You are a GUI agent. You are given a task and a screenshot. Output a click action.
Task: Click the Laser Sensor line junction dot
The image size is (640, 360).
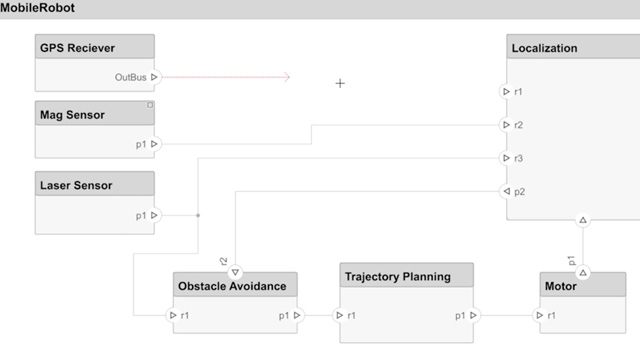pyautogui.click(x=198, y=216)
